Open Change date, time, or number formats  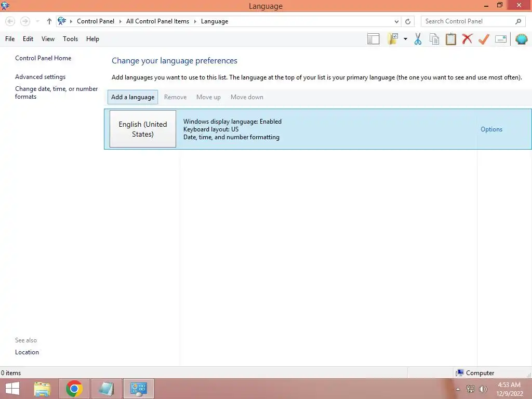pyautogui.click(x=56, y=92)
